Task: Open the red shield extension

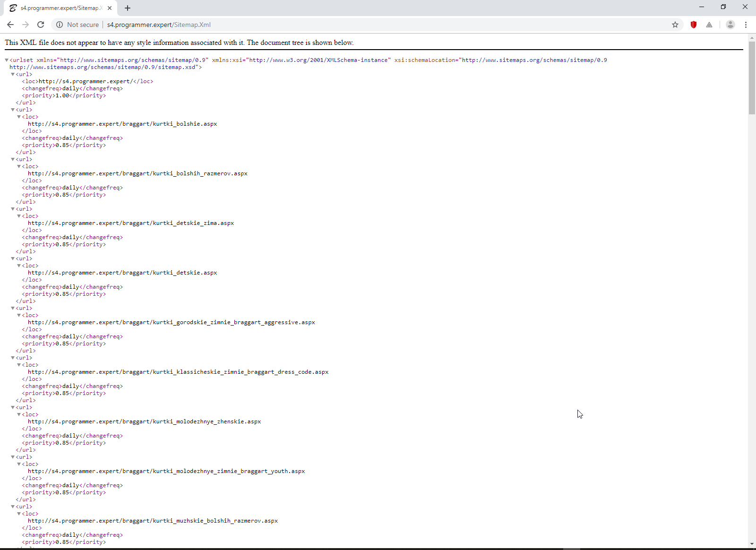Action: (x=694, y=25)
